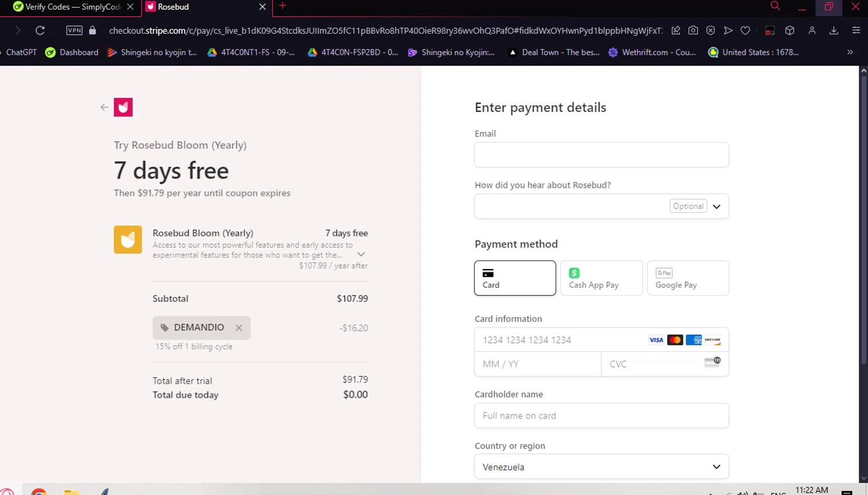Focus the Email input field

click(601, 155)
